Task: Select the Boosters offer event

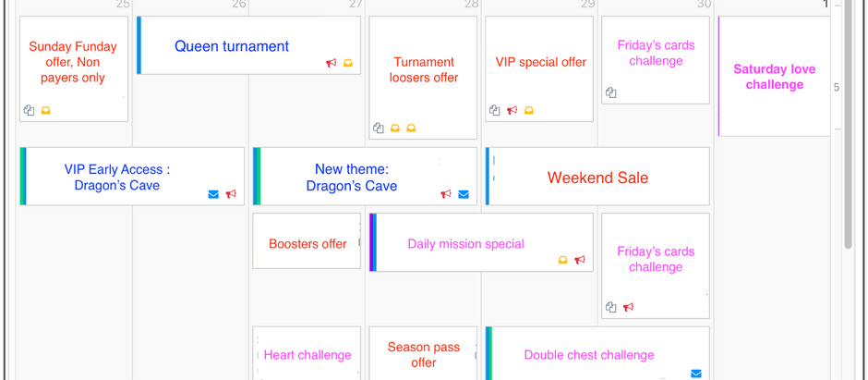Action: [x=307, y=243]
